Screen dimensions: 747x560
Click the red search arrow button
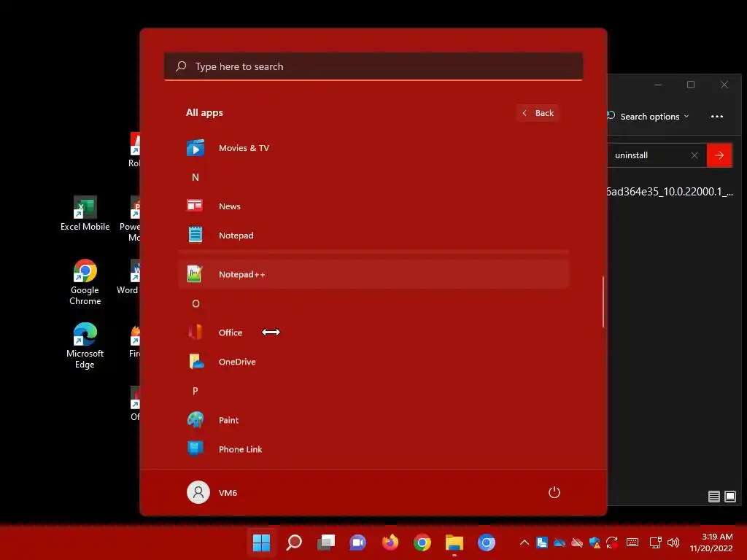[719, 155]
